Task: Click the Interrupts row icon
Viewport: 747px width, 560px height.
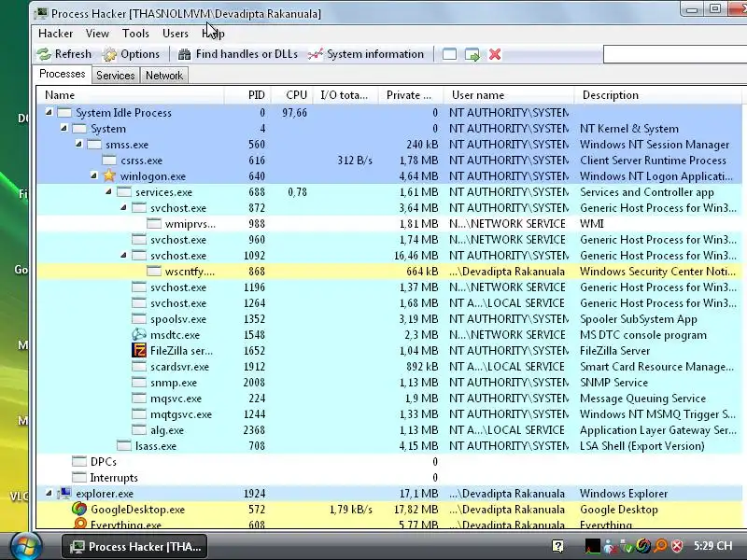Action: coord(79,478)
